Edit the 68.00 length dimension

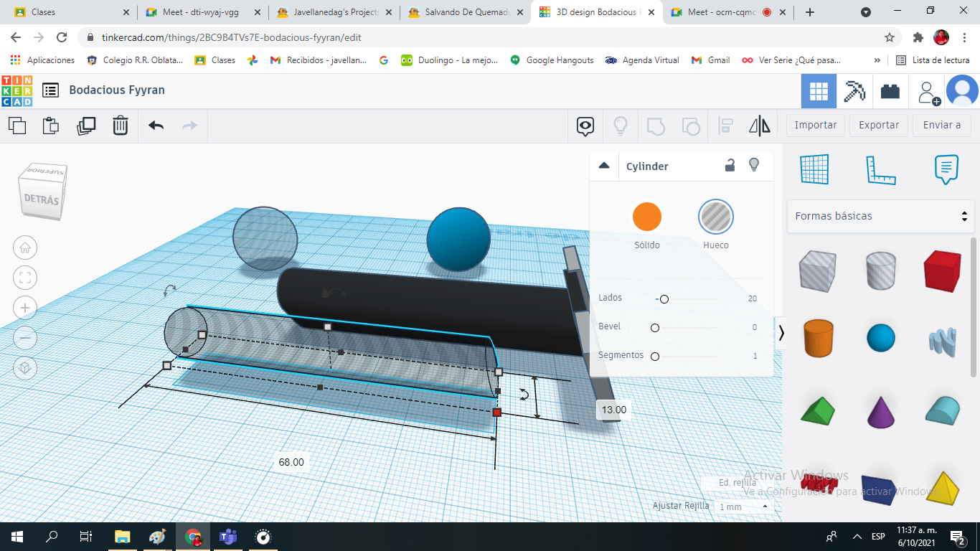coord(291,463)
